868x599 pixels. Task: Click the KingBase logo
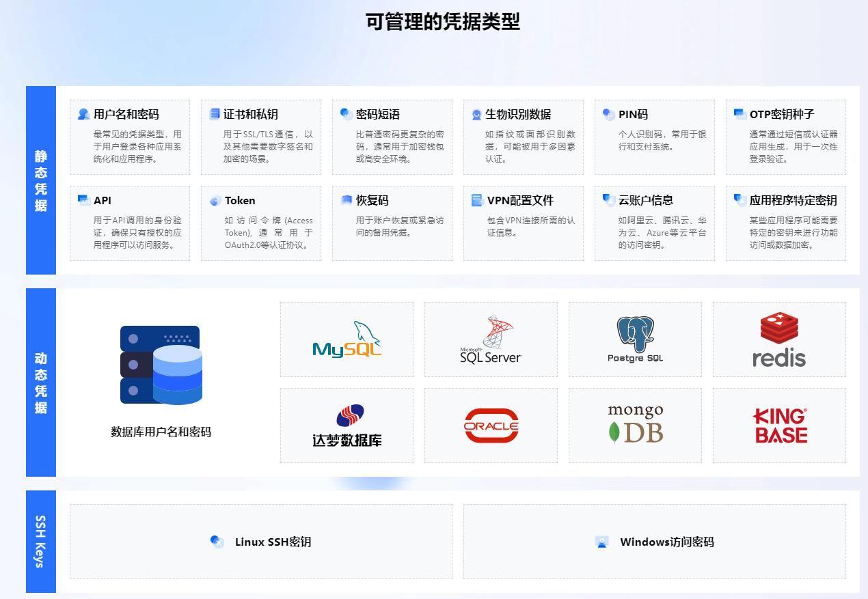point(780,426)
